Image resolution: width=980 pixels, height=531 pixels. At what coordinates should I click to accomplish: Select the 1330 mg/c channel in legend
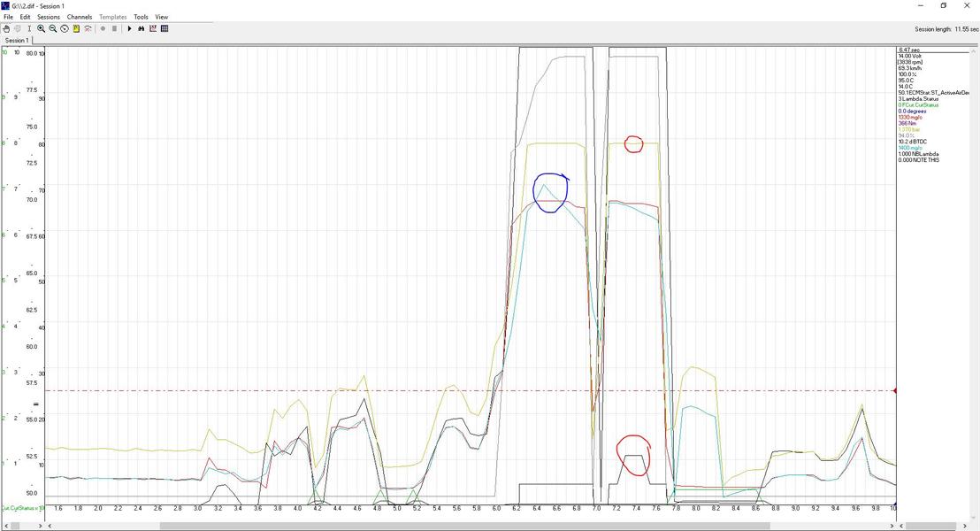pos(910,118)
